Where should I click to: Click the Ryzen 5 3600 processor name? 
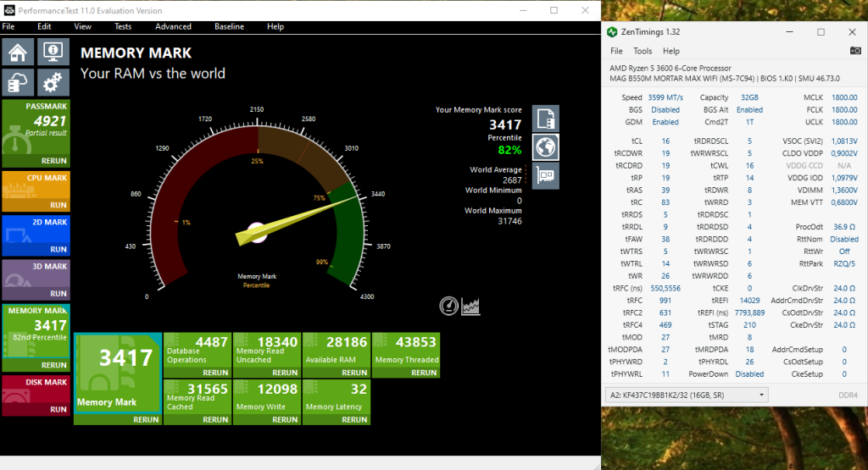coord(670,68)
